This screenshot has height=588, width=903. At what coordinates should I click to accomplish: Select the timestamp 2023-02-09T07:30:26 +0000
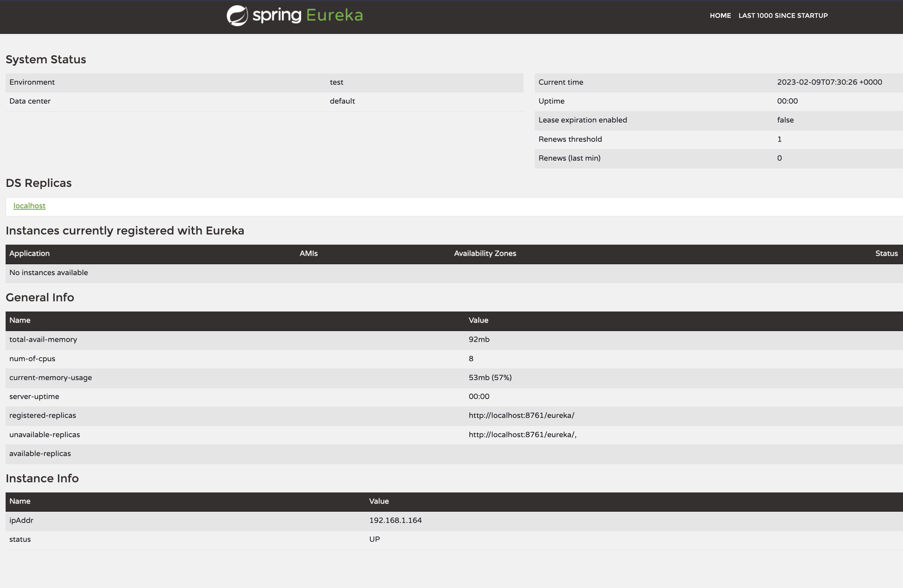click(x=829, y=82)
